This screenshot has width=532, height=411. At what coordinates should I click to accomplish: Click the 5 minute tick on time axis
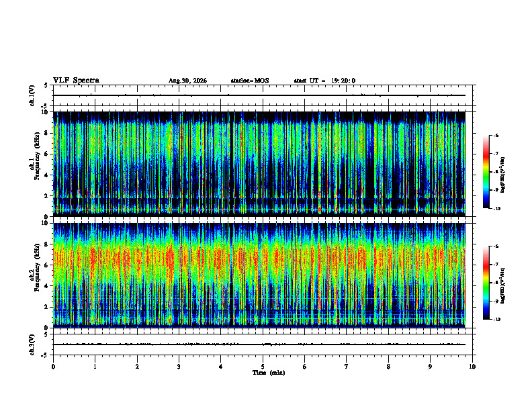point(263,367)
